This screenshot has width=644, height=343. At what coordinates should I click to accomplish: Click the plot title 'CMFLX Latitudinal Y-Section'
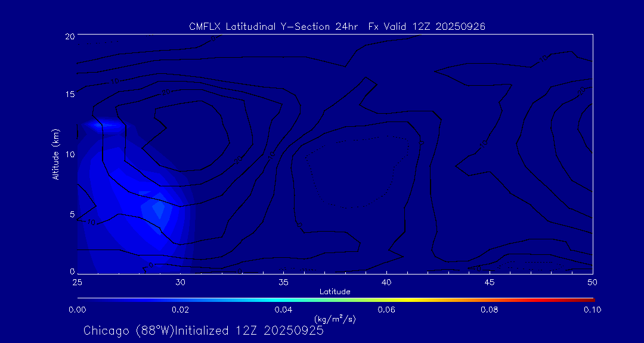[x=272, y=26]
